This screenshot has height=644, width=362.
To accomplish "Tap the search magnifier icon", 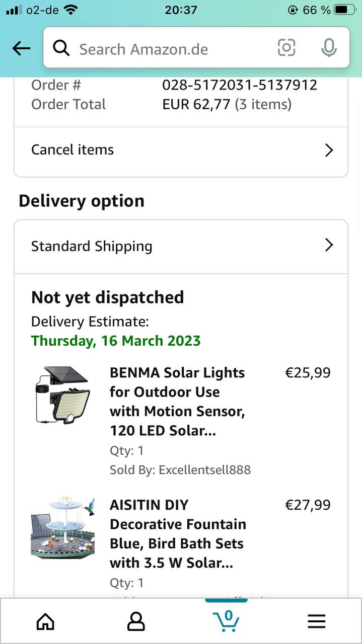I will tap(61, 48).
